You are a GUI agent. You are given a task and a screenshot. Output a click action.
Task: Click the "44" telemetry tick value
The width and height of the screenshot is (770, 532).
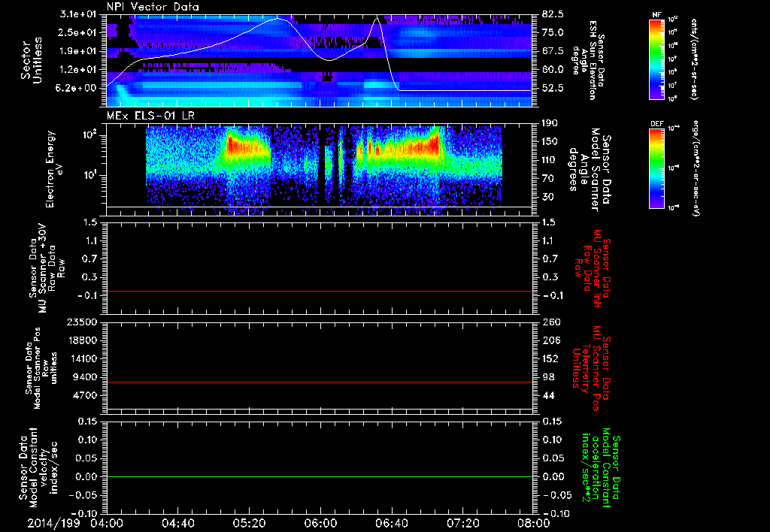pyautogui.click(x=548, y=395)
